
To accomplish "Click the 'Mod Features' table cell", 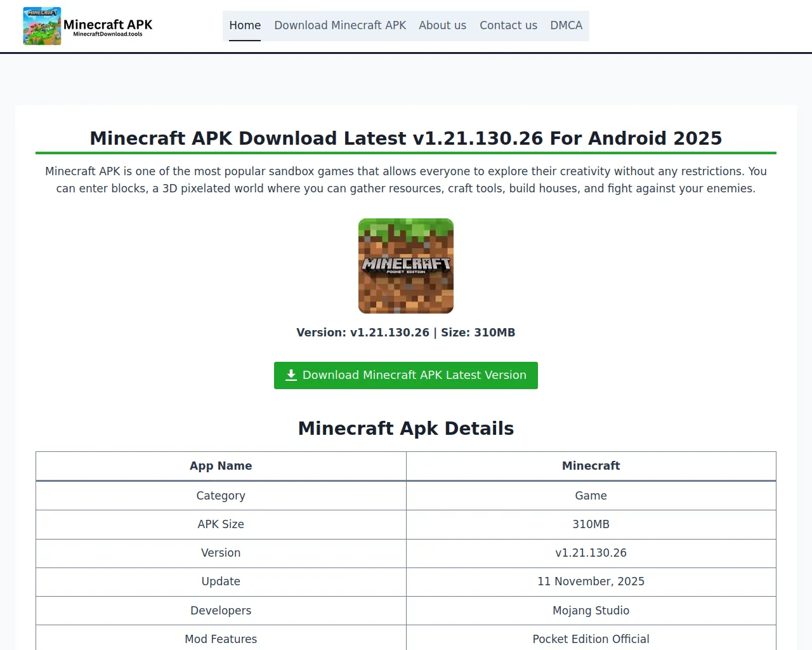I will click(221, 639).
